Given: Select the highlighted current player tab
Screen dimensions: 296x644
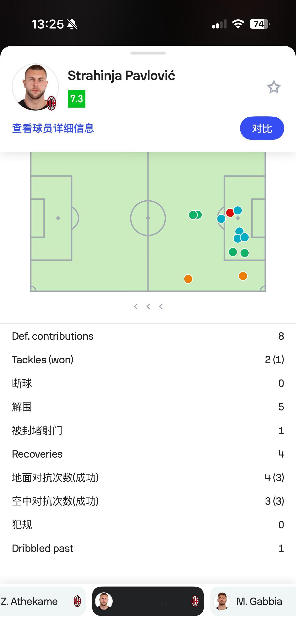Looking at the screenshot, I should [x=148, y=601].
